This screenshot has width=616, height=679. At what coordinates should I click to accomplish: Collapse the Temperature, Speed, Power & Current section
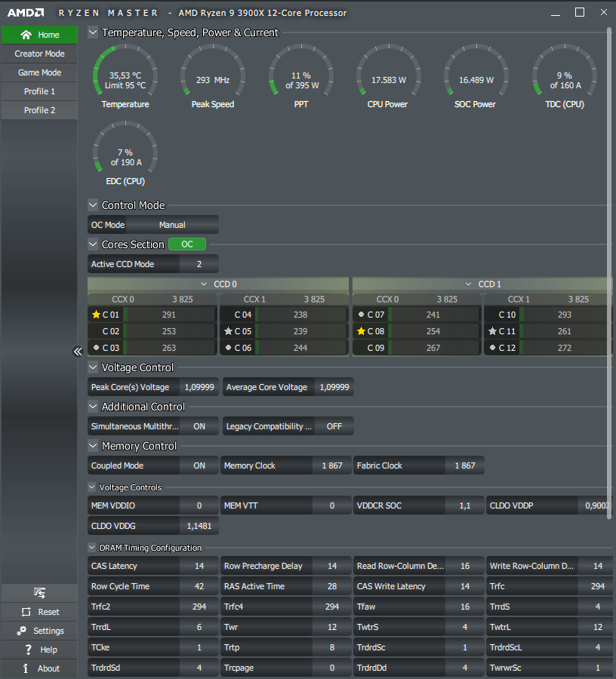[93, 32]
